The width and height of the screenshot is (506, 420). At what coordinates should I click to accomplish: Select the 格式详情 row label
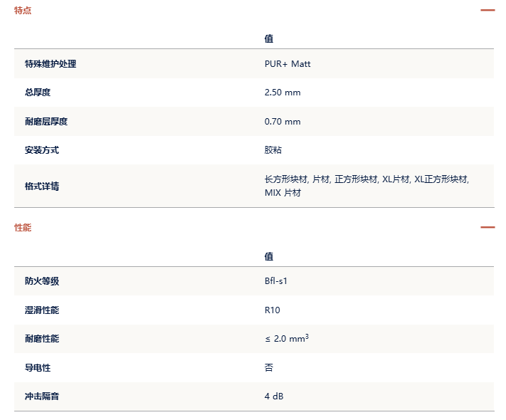point(42,187)
